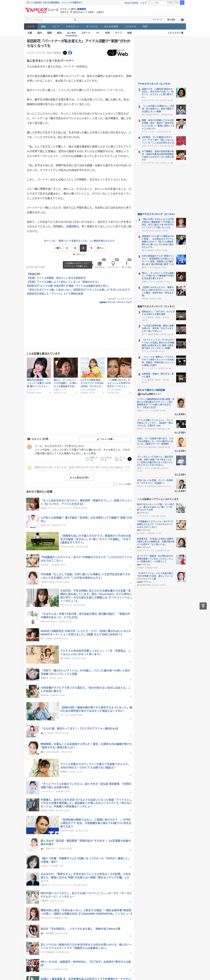Open the 速報 navigation tab
This screenshot has width=210, height=980.
point(43,26)
